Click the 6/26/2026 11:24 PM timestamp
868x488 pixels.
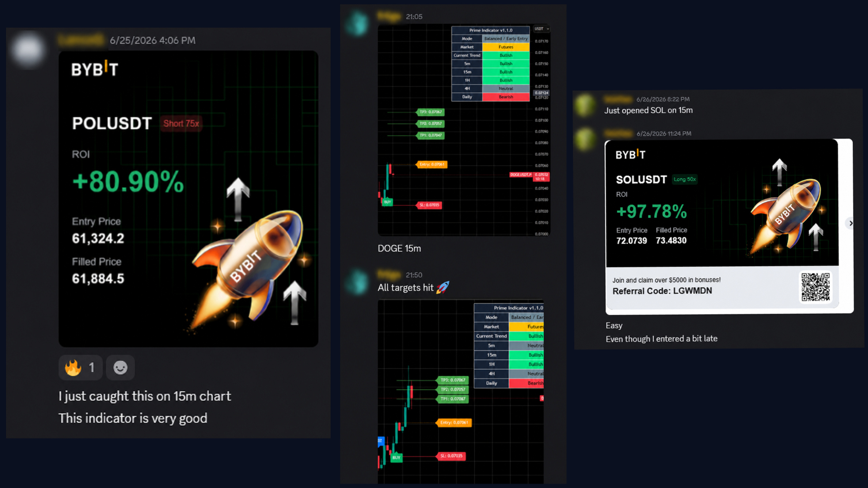tap(664, 134)
